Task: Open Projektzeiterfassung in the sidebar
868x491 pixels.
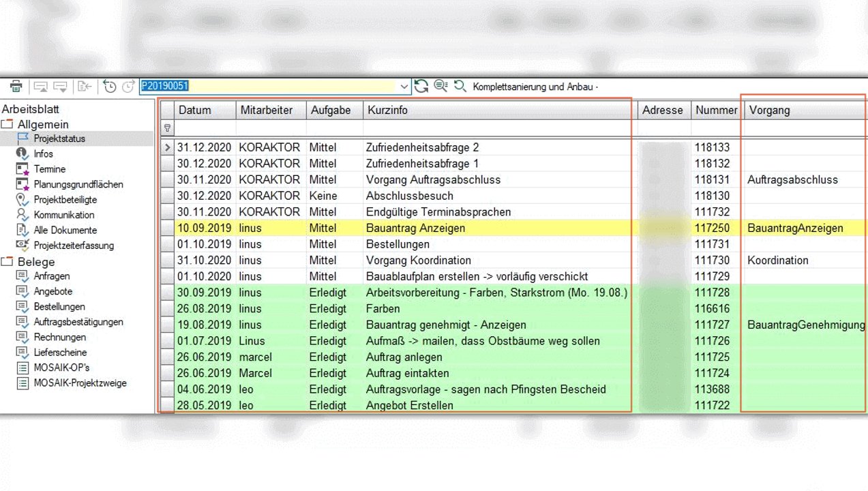Action: pyautogui.click(x=74, y=245)
